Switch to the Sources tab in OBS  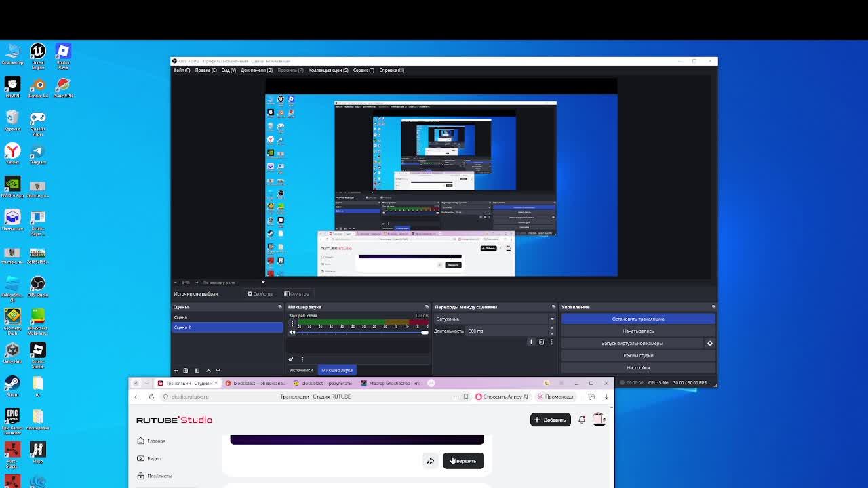pos(301,370)
